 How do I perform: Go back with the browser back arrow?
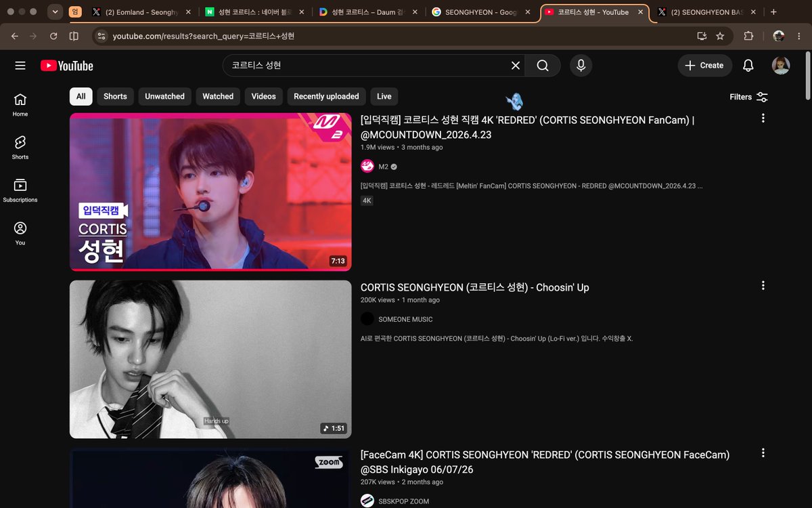point(15,36)
